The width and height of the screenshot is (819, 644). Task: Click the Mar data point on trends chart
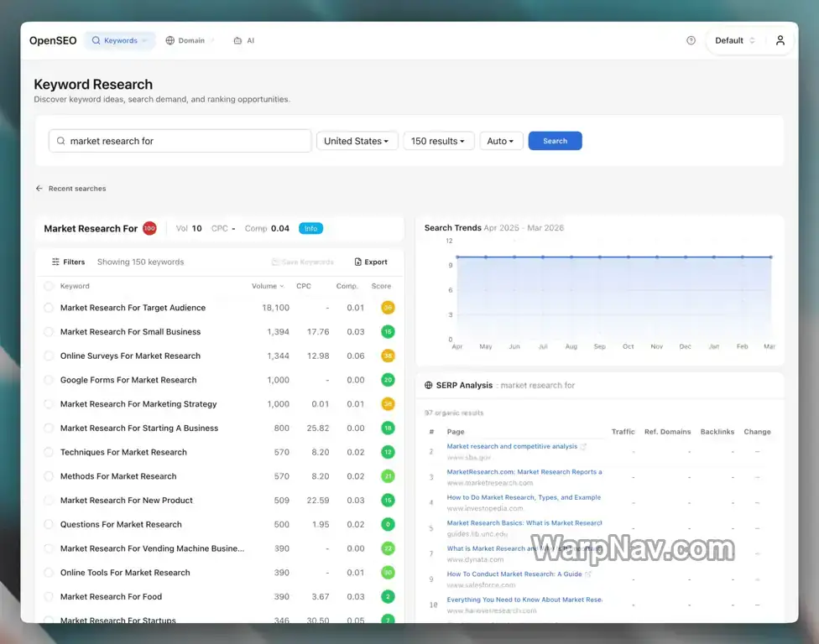tap(771, 257)
